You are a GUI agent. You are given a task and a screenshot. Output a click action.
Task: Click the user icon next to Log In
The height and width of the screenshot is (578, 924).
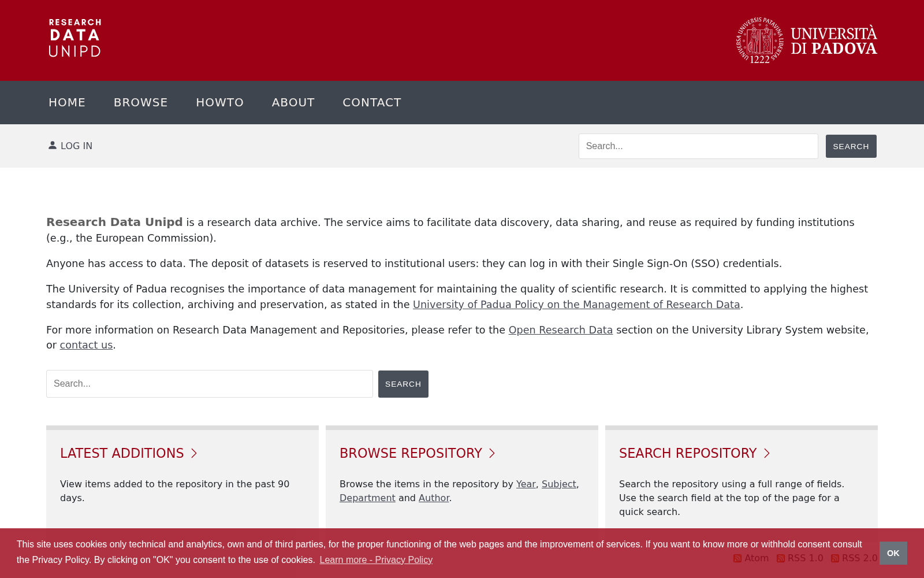[53, 145]
